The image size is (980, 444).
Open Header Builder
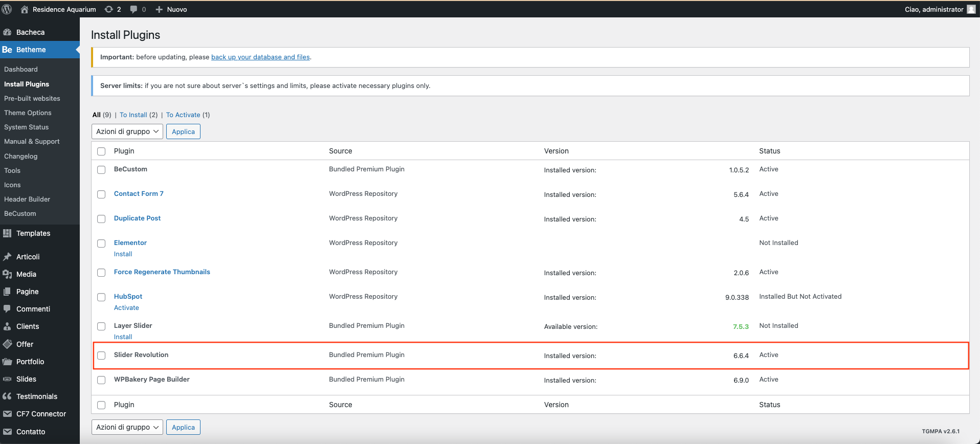[27, 199]
